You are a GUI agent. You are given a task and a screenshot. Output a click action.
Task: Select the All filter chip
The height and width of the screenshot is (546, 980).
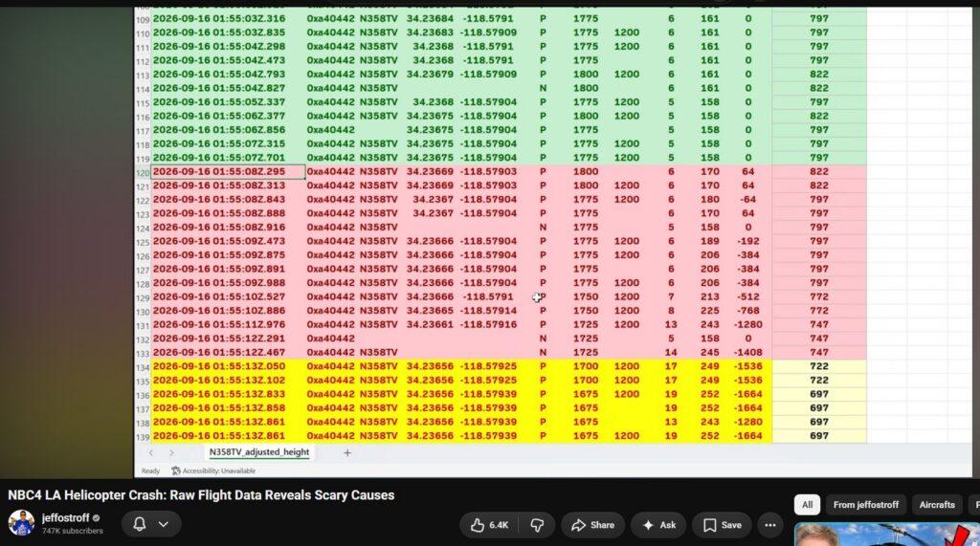[x=807, y=505]
